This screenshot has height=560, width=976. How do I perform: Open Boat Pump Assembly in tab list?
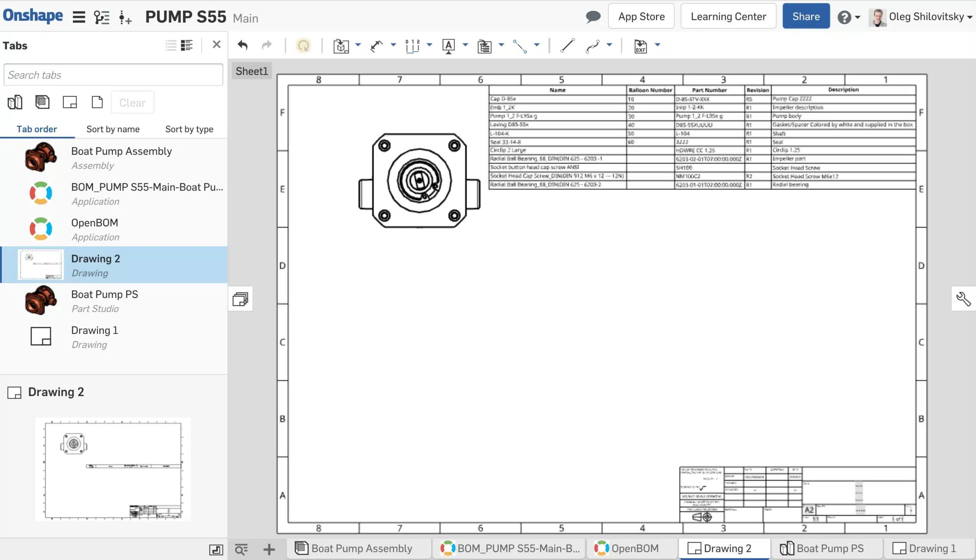pyautogui.click(x=114, y=158)
